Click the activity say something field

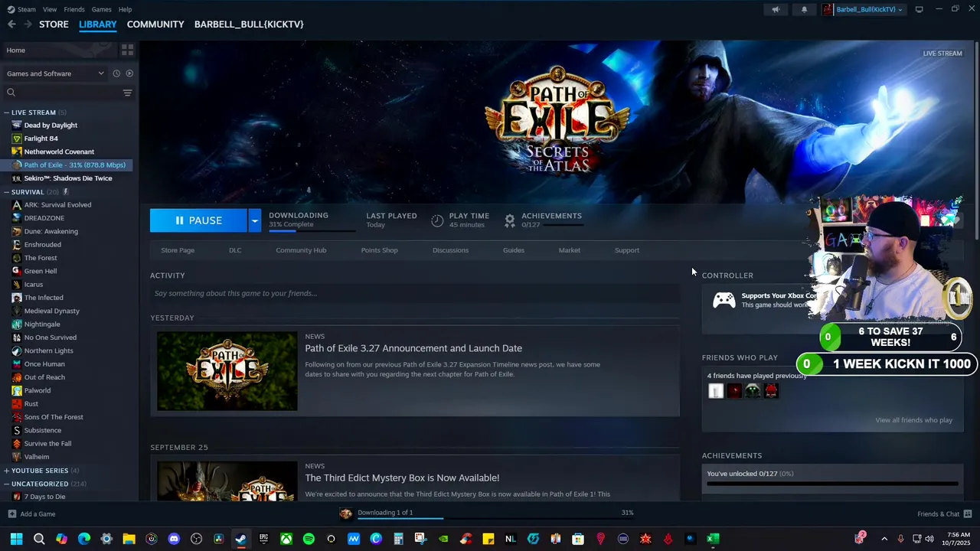point(414,293)
